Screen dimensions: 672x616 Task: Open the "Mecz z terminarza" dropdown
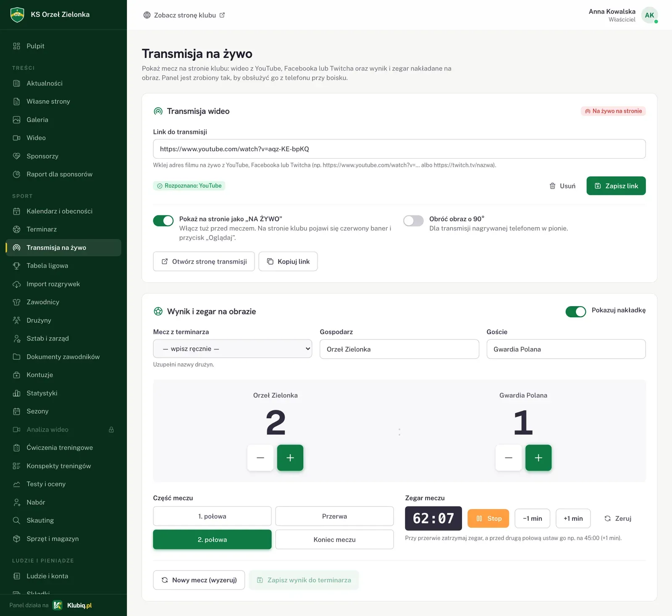point(233,349)
